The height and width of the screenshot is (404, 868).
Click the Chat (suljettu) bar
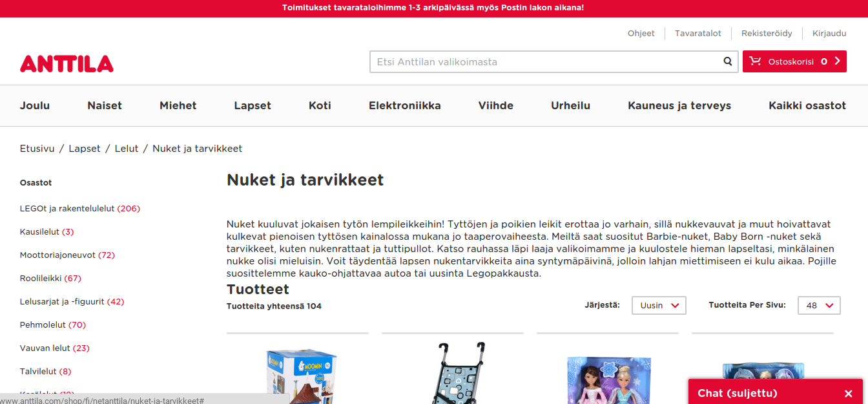point(776,392)
